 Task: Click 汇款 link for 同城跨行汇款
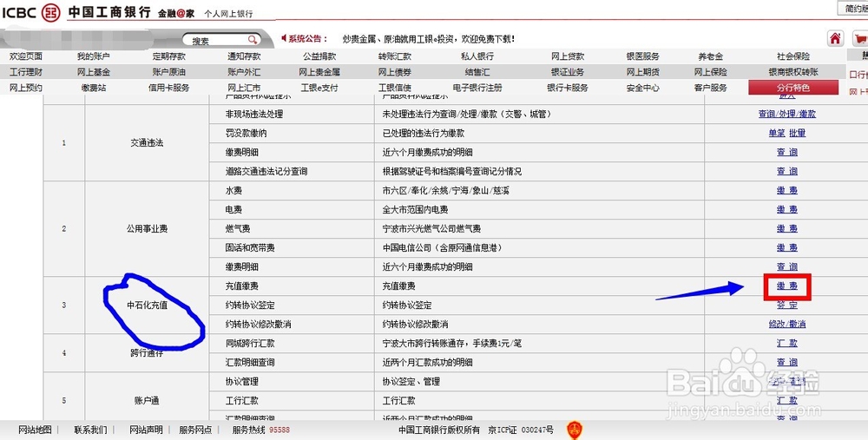pyautogui.click(x=786, y=343)
